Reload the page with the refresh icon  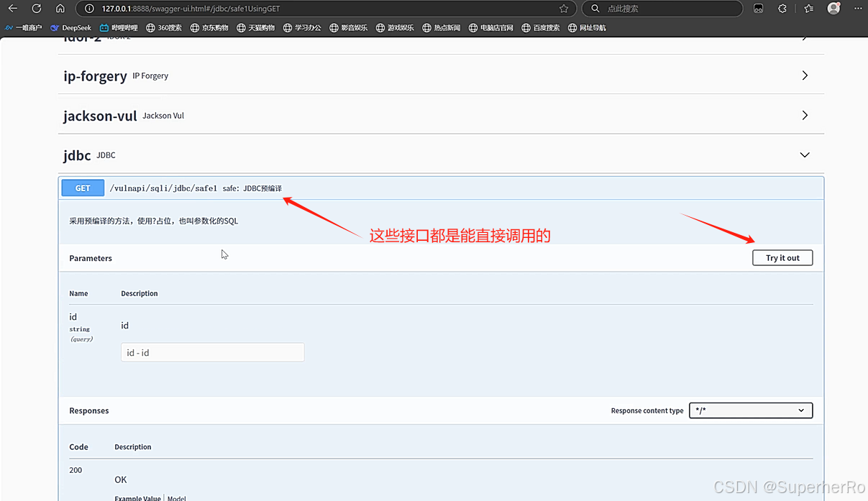click(37, 9)
